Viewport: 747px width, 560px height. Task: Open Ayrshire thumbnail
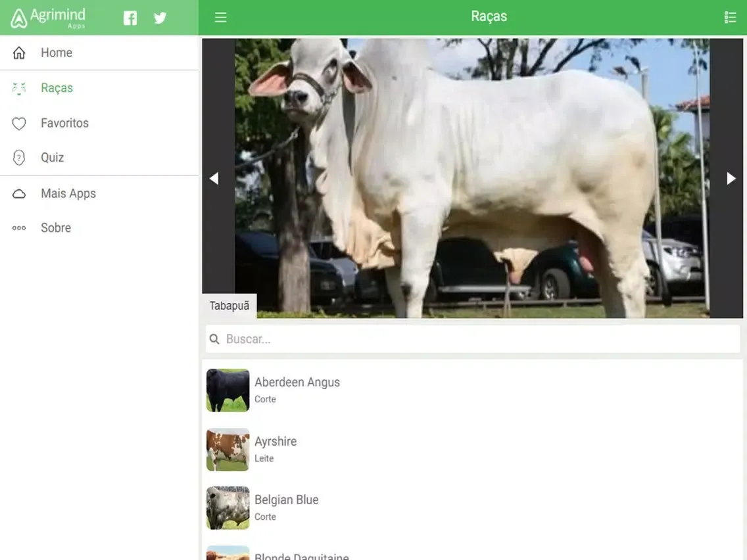(x=228, y=449)
